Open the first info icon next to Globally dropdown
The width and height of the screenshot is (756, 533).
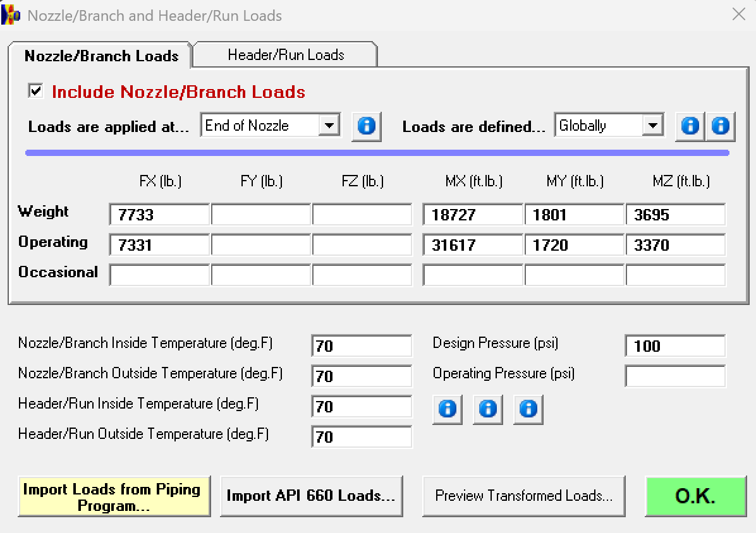pos(689,125)
